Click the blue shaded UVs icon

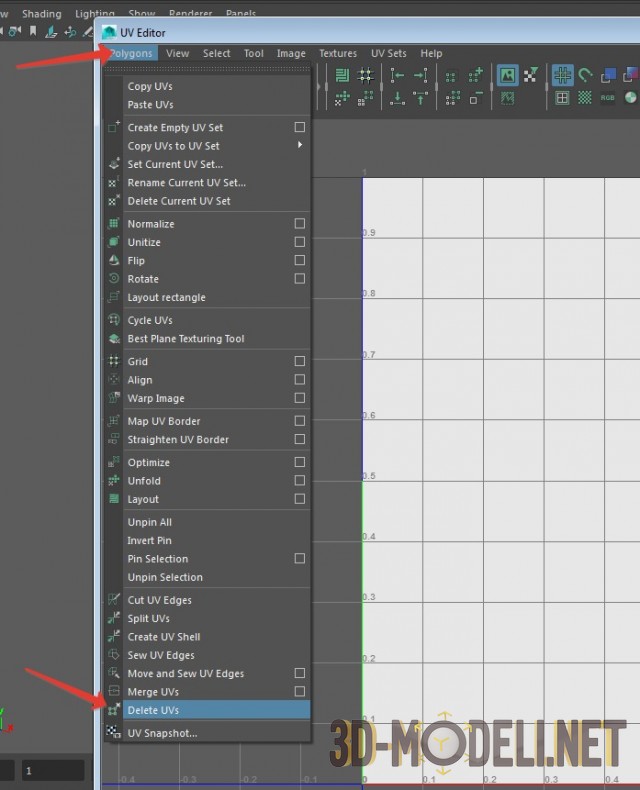[x=608, y=76]
